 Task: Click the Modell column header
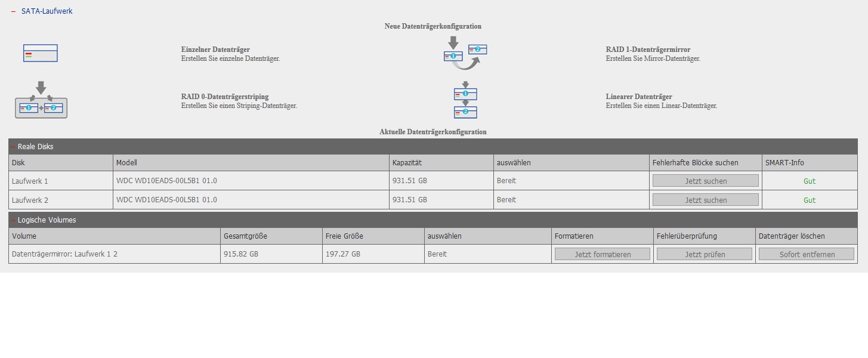[x=251, y=163]
